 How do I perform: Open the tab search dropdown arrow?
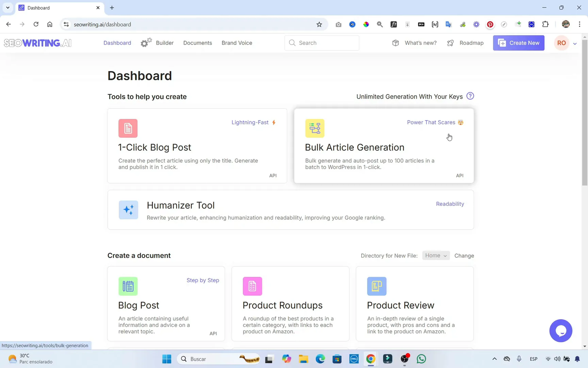pyautogui.click(x=8, y=8)
